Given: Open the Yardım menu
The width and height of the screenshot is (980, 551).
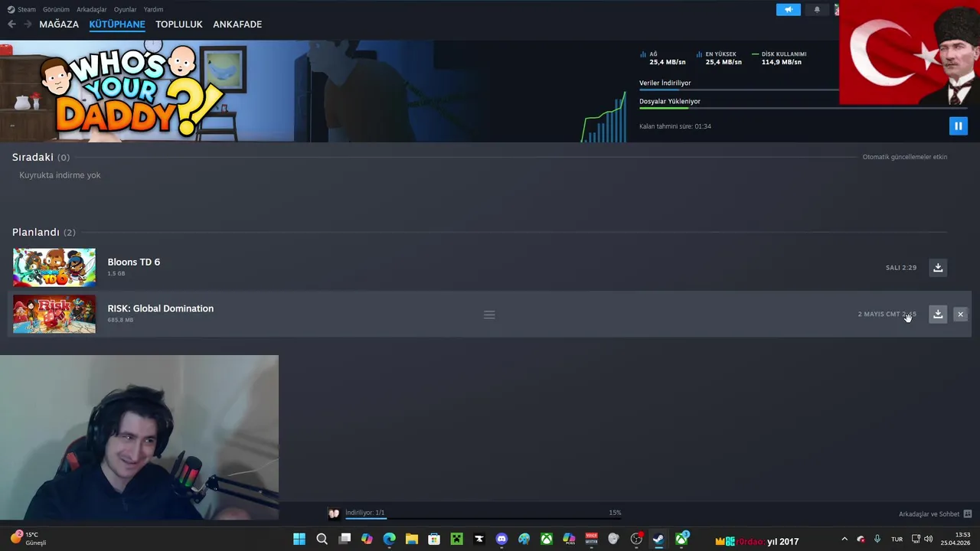Looking at the screenshot, I should [153, 10].
